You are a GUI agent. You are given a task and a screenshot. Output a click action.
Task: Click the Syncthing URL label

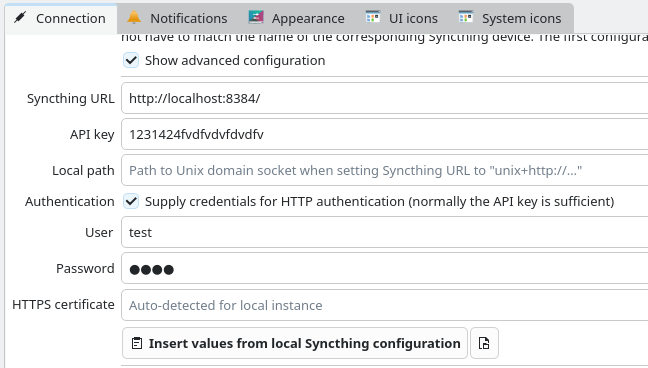click(x=70, y=98)
